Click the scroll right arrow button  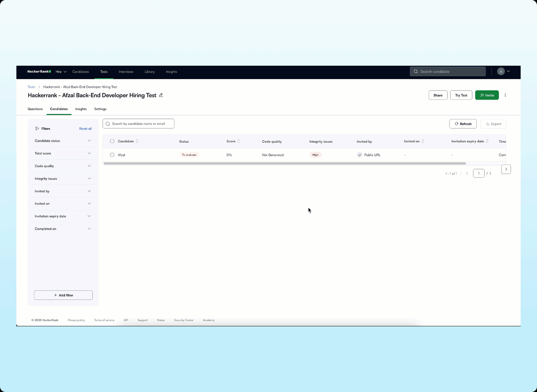click(506, 169)
